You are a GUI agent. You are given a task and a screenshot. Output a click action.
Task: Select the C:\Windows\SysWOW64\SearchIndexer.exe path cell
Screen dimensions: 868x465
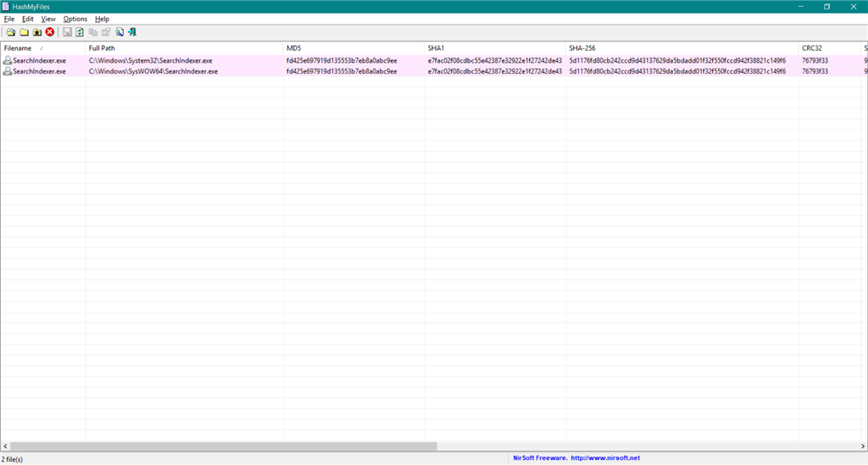tap(153, 71)
